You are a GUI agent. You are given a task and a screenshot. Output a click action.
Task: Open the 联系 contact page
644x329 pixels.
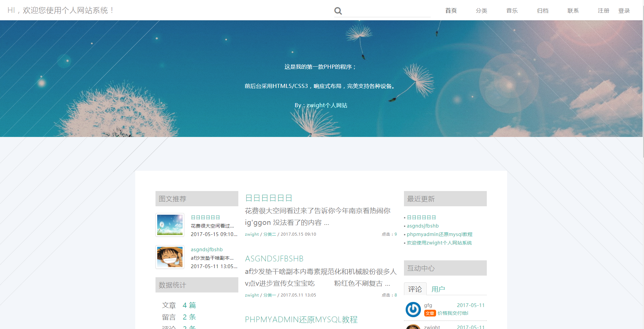[573, 11]
